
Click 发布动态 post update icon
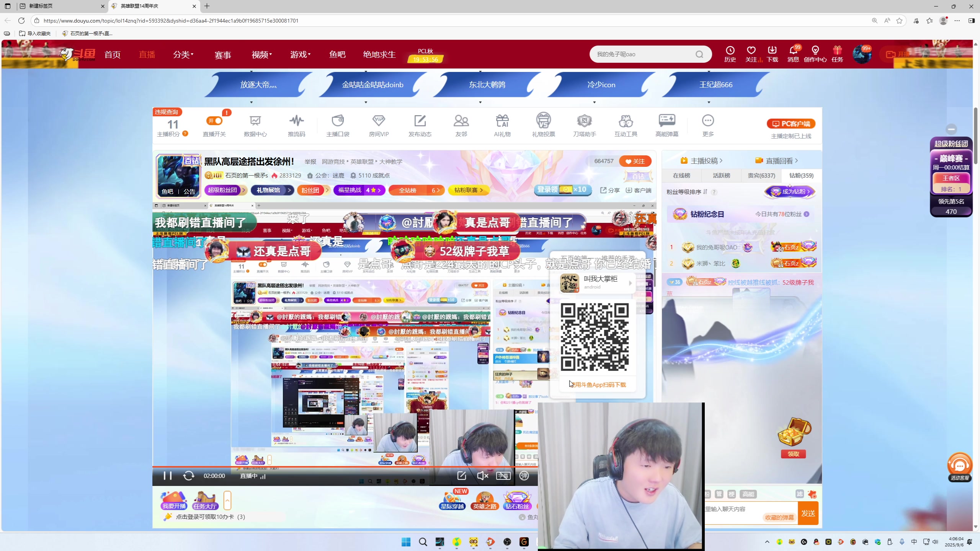click(420, 125)
